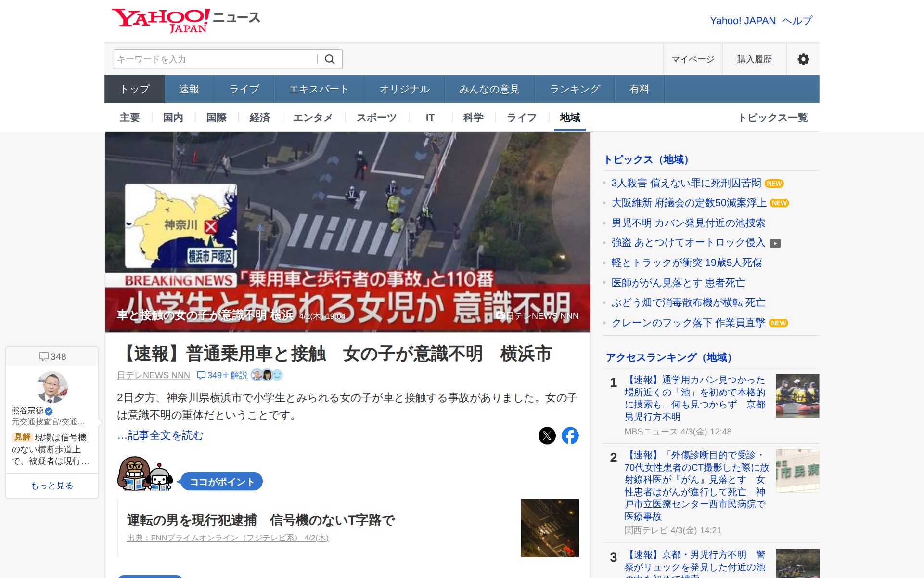Image resolution: width=924 pixels, height=578 pixels.
Task: Share the article on Facebook
Action: [x=570, y=435]
